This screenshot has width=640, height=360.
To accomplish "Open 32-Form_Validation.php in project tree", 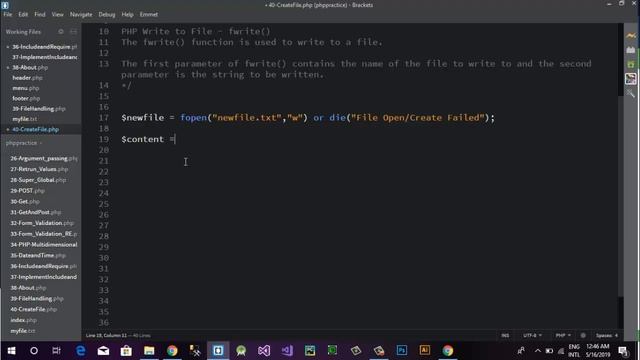I will pos(41,223).
